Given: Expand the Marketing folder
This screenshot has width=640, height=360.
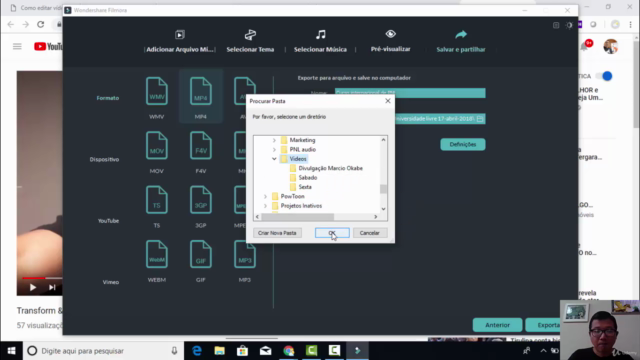Looking at the screenshot, I should coord(274,140).
